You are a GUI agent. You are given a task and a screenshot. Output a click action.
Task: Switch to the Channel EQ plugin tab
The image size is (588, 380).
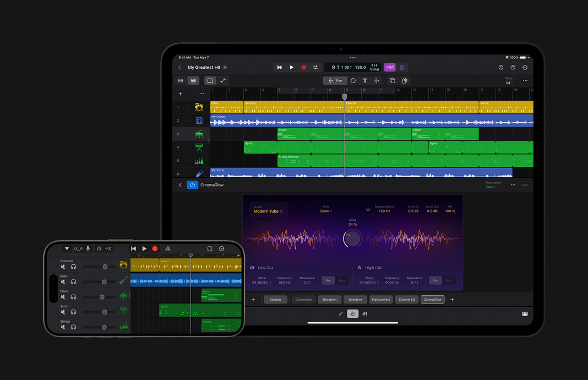[406, 300]
